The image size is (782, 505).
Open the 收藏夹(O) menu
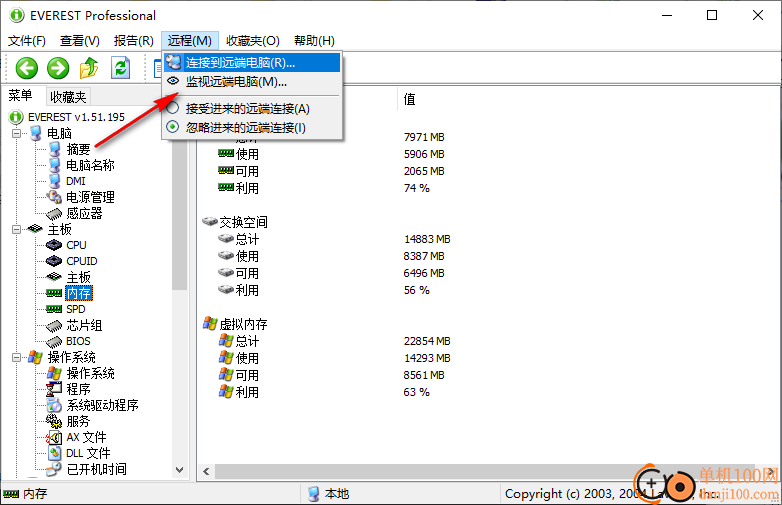pos(253,41)
